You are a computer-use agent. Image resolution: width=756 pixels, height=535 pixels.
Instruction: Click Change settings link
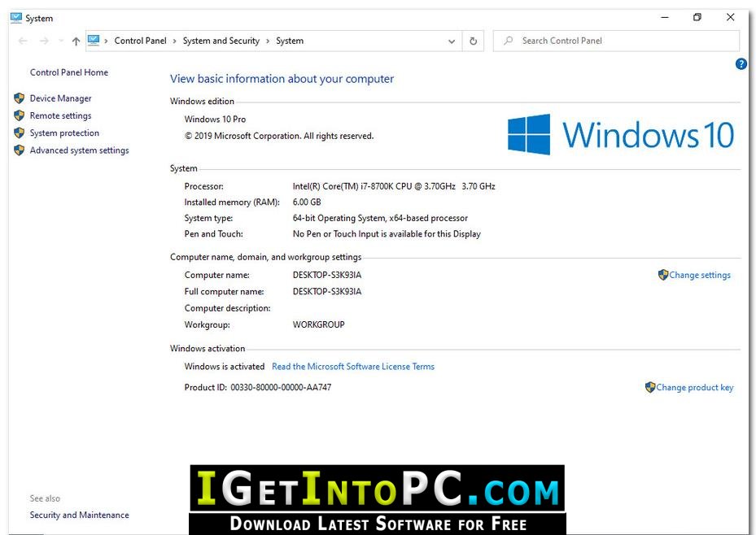coord(700,275)
